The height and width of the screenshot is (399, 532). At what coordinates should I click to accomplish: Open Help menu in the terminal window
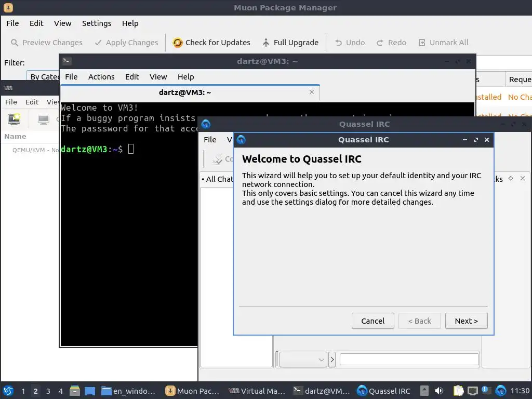pos(185,77)
